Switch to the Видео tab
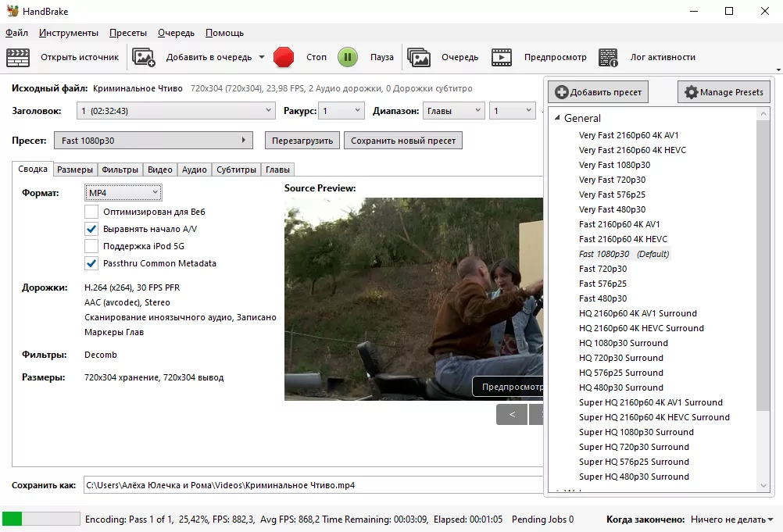This screenshot has width=783, height=532. click(x=159, y=170)
